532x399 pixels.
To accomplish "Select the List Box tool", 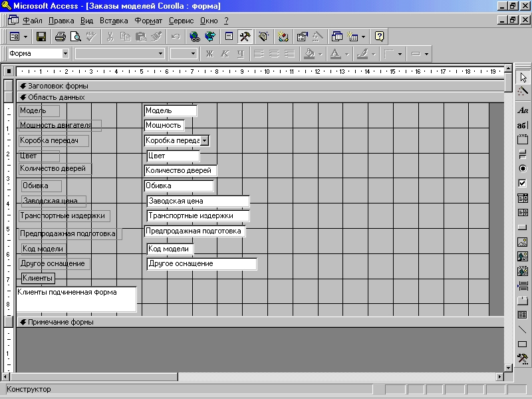I will (523, 212).
